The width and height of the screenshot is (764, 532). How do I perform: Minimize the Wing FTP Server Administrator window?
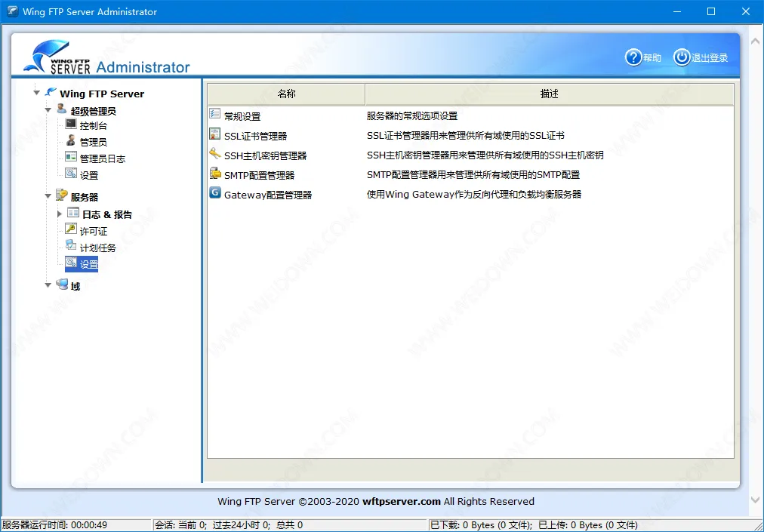pyautogui.click(x=676, y=11)
